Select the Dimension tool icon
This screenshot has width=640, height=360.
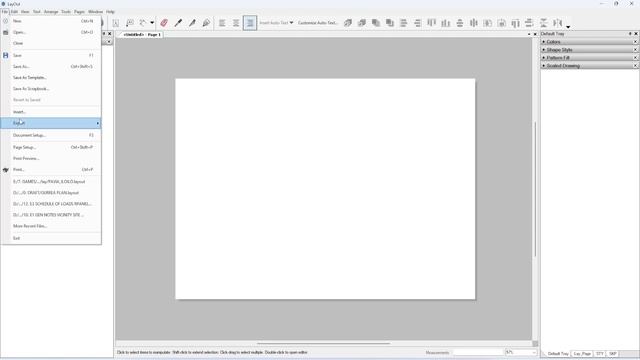(x=143, y=23)
